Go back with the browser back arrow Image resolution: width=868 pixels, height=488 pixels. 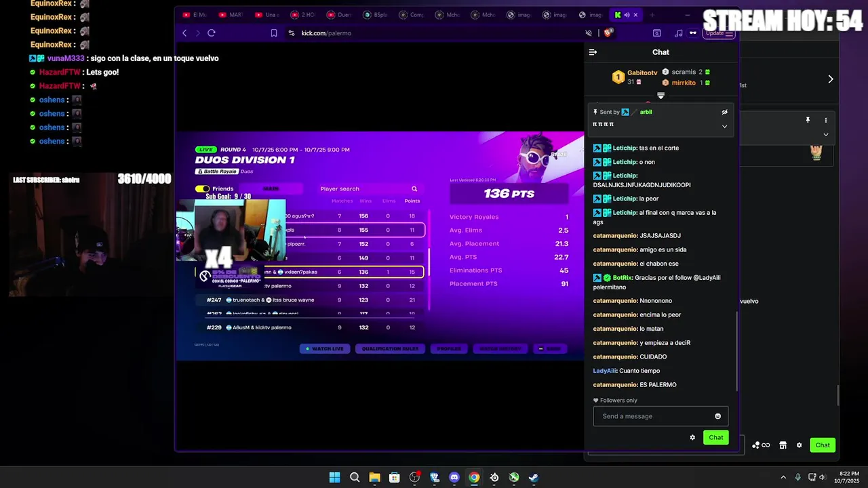pyautogui.click(x=184, y=33)
